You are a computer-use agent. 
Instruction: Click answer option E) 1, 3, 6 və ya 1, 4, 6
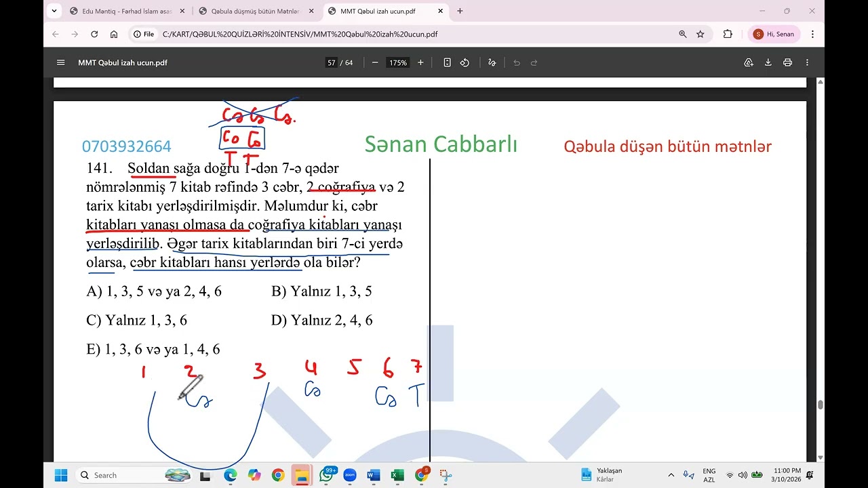tap(153, 350)
